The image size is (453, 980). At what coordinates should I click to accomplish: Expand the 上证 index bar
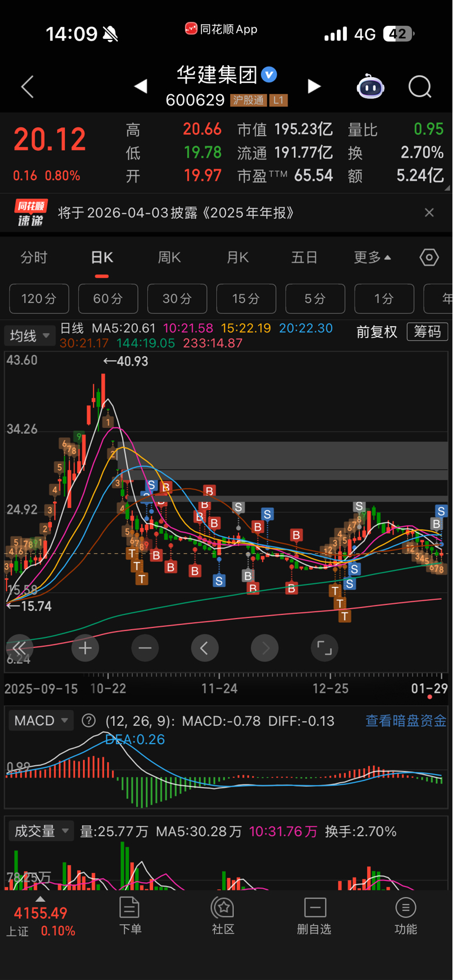(40, 899)
